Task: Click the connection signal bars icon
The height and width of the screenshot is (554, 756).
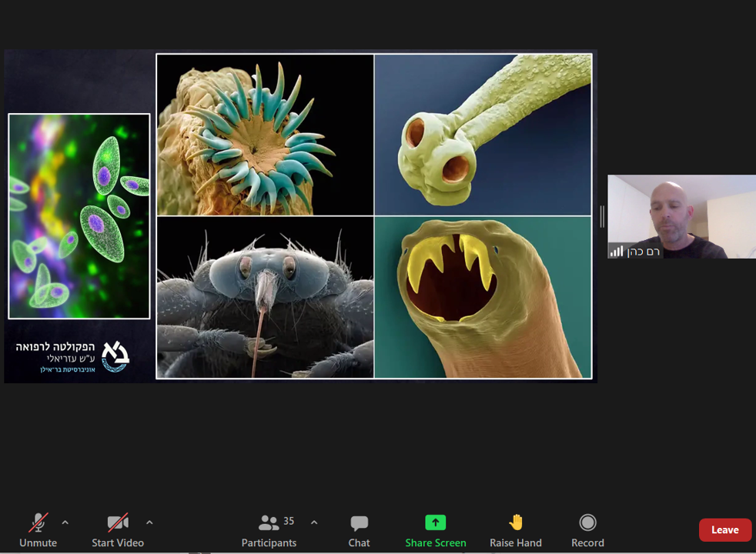Action: [x=617, y=251]
